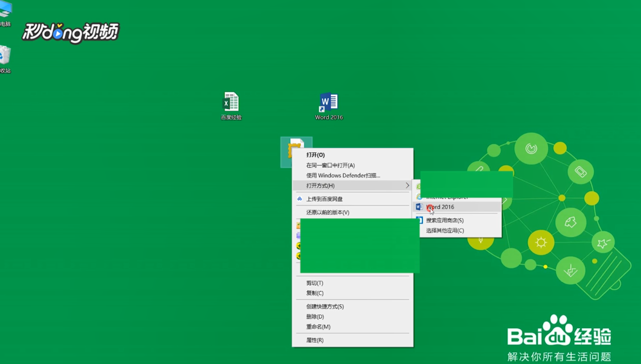Select 重命名(M) menu entry
641x364 pixels.
352,327
